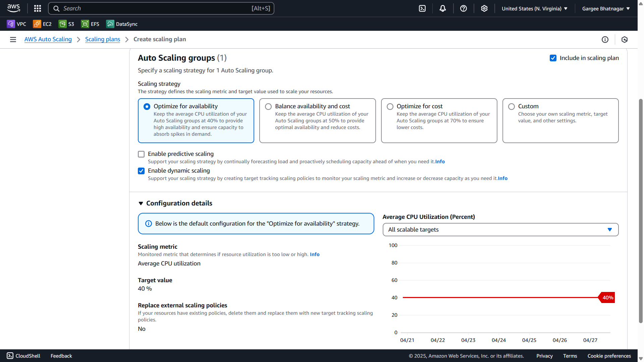Open Gargee Bhatnagar account menu
Image resolution: width=644 pixels, height=362 pixels.
606,9
